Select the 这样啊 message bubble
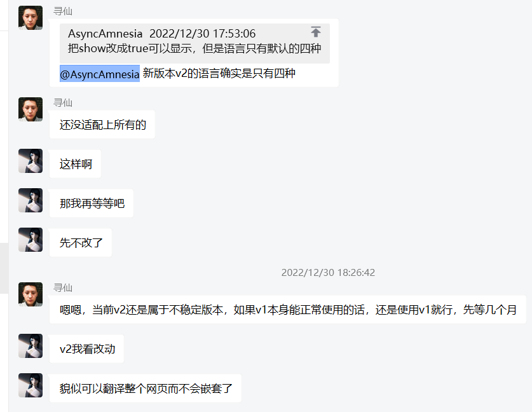This screenshot has height=412, width=532. [76, 164]
